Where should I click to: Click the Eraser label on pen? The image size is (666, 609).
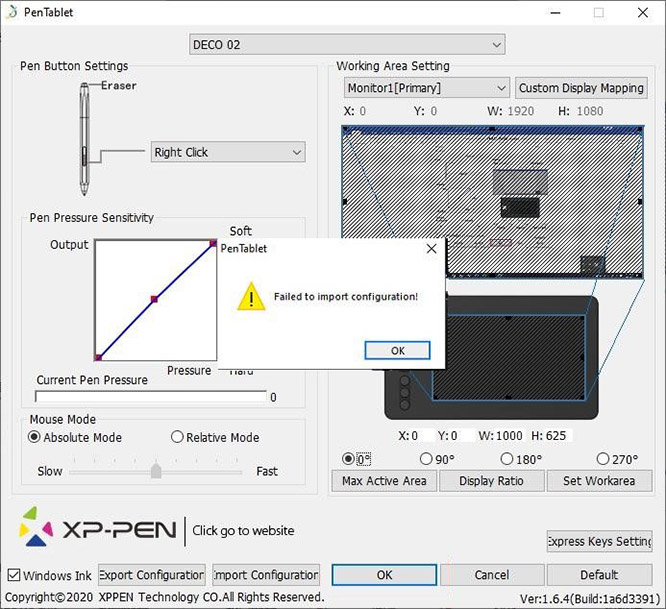tap(119, 85)
